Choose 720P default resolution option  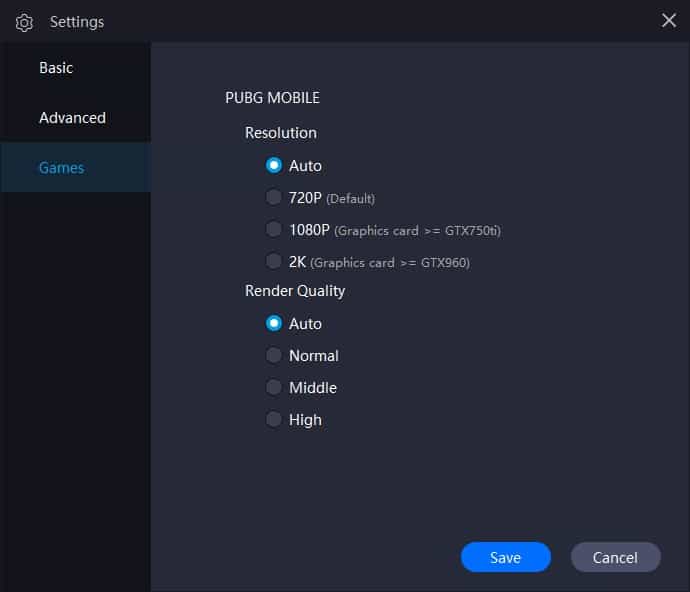click(273, 197)
